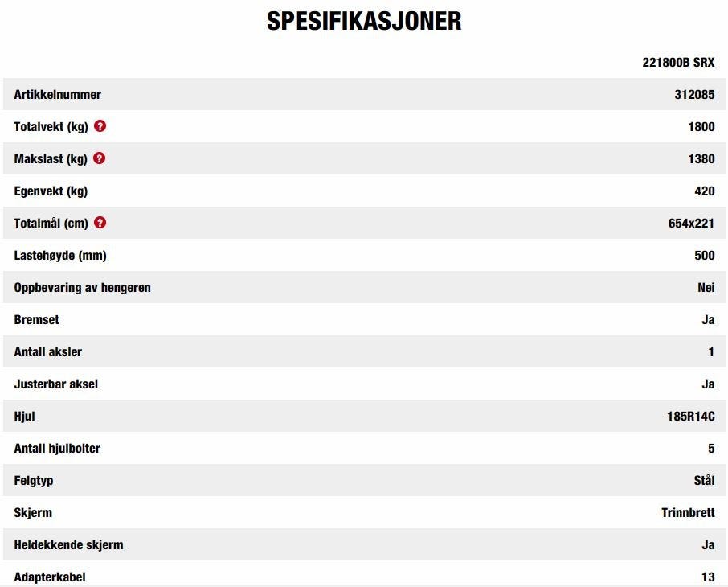Click the Antall hjulbolter label

point(57,449)
